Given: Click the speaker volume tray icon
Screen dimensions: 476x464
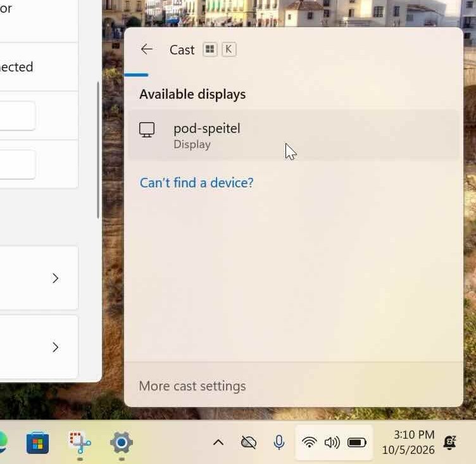Looking at the screenshot, I should pos(332,442).
